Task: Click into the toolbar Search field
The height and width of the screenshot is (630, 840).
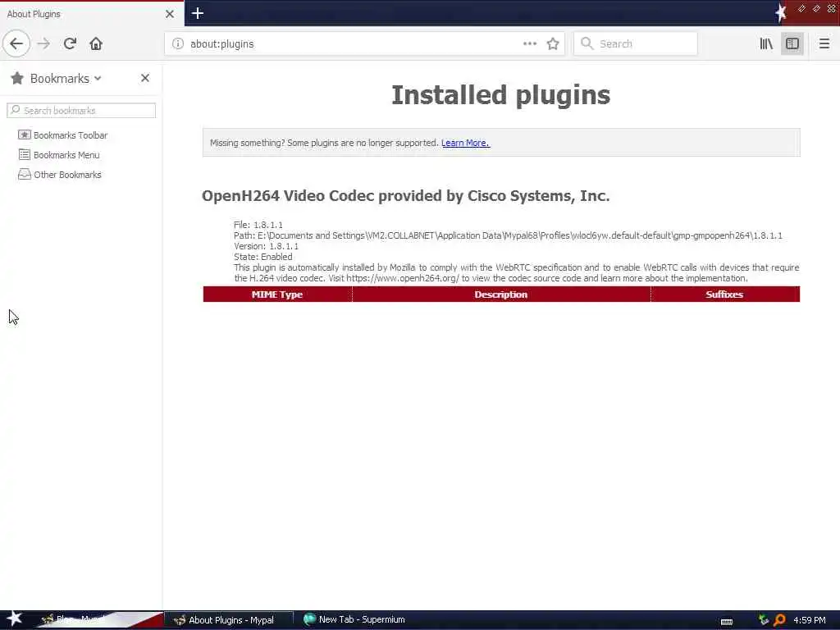Action: tap(636, 43)
